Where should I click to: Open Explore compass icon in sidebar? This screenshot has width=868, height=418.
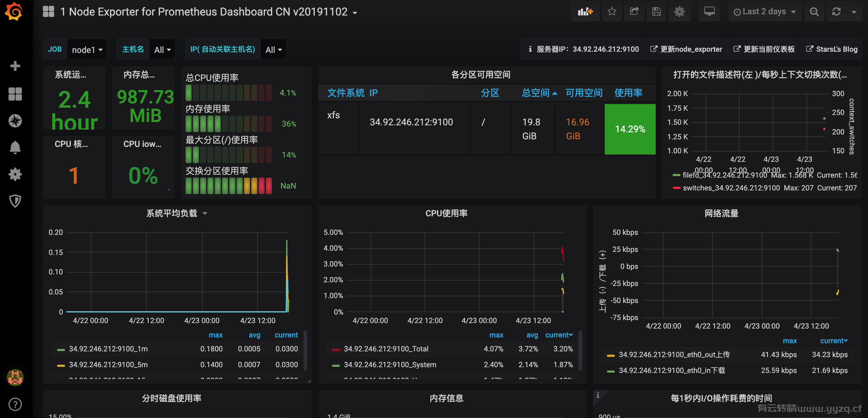pyautogui.click(x=15, y=121)
